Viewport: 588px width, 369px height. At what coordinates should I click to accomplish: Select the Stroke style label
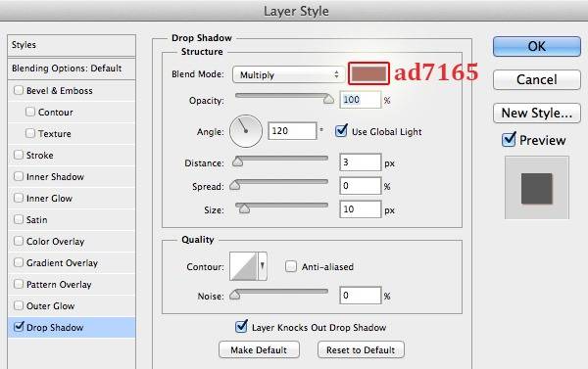point(40,155)
